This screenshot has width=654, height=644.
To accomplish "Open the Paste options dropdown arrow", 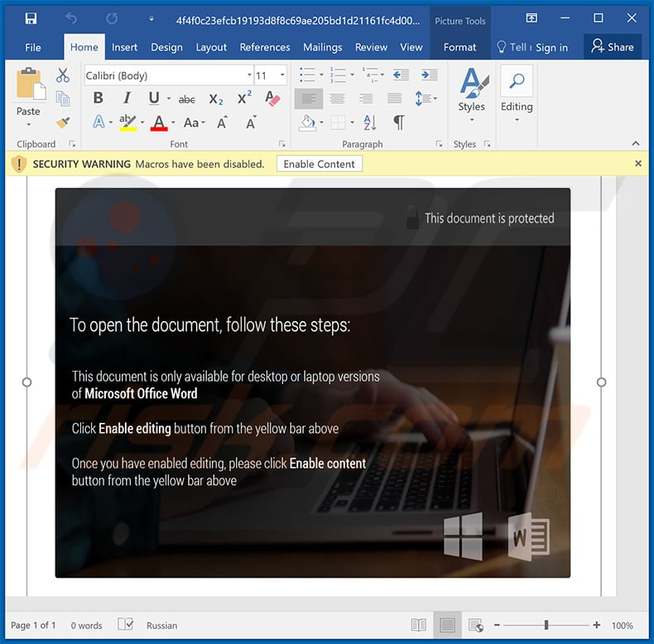I will [28, 124].
